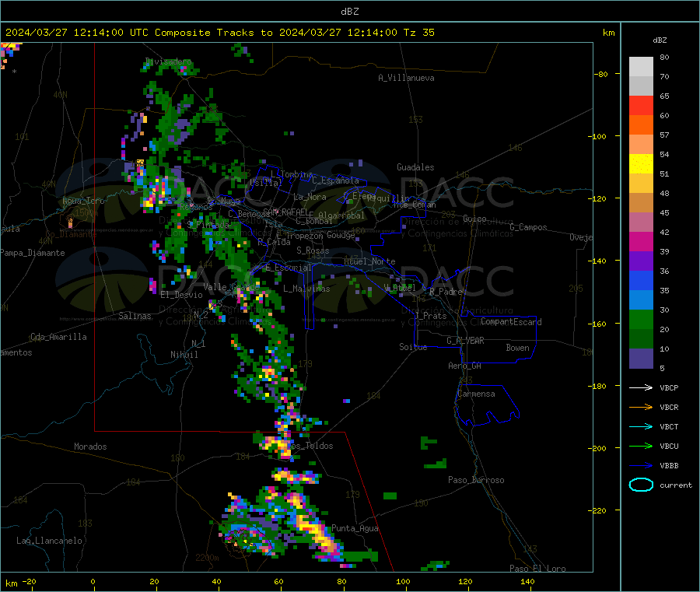Click the intense storm cell near Punta_Agua
Image resolution: width=700 pixels, height=592 pixels.
pyautogui.click(x=318, y=531)
